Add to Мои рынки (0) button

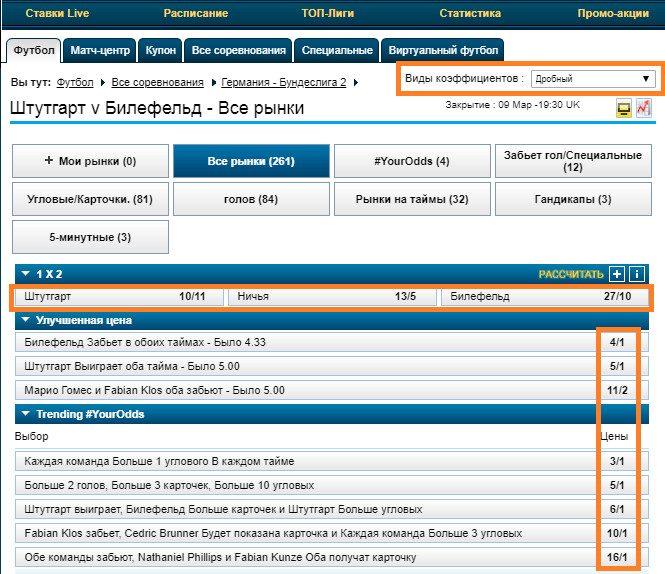pos(90,161)
